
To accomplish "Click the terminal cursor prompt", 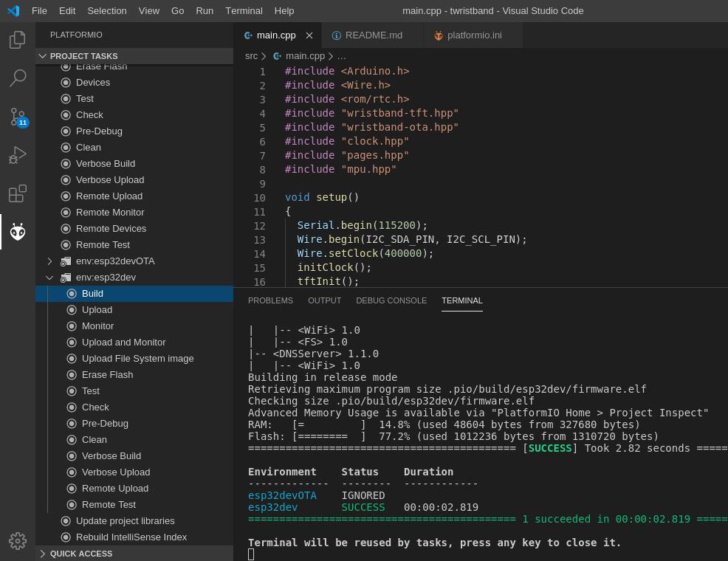I will coord(251,554).
